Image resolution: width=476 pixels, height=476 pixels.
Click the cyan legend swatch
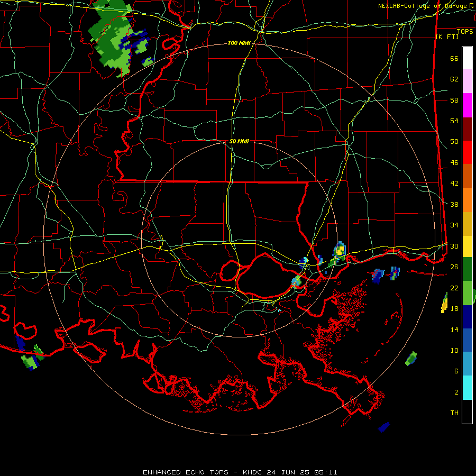pyautogui.click(x=467, y=387)
